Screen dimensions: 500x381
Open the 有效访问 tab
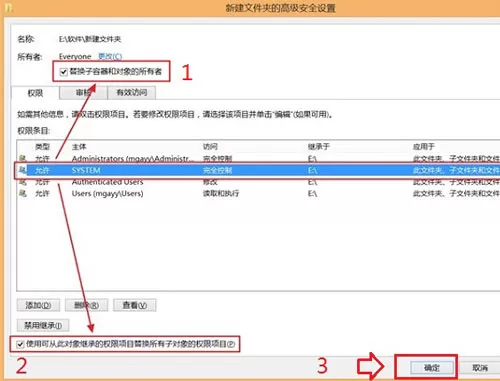tap(132, 93)
